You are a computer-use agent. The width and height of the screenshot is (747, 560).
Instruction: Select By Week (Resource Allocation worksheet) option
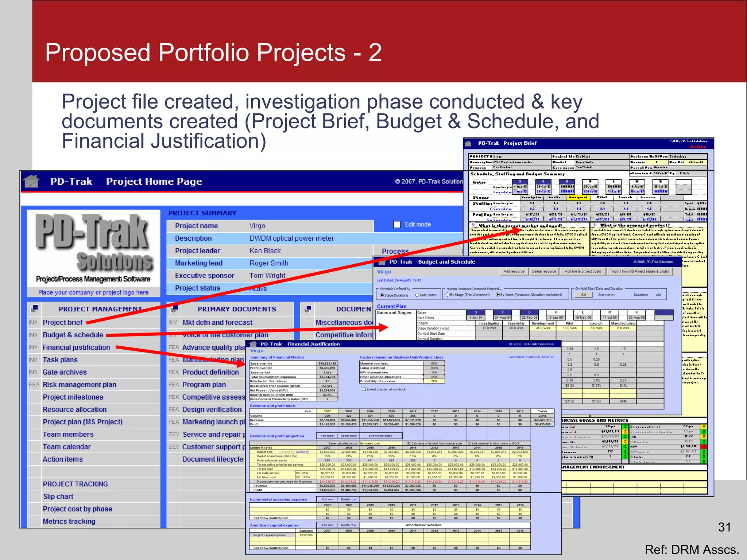[x=498, y=295]
